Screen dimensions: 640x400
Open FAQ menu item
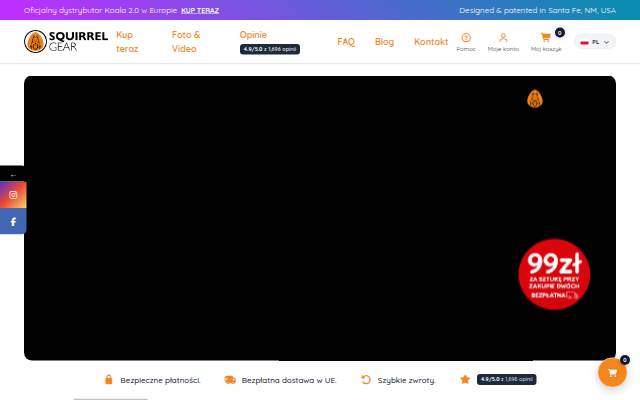[346, 42]
